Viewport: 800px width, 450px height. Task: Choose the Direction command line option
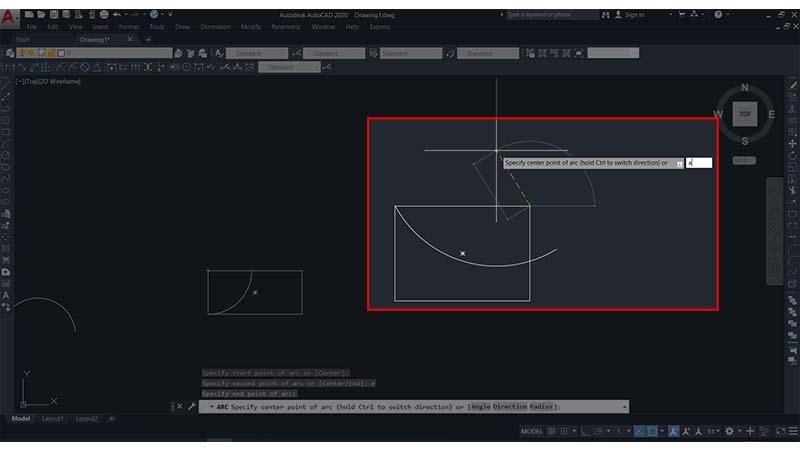point(510,407)
